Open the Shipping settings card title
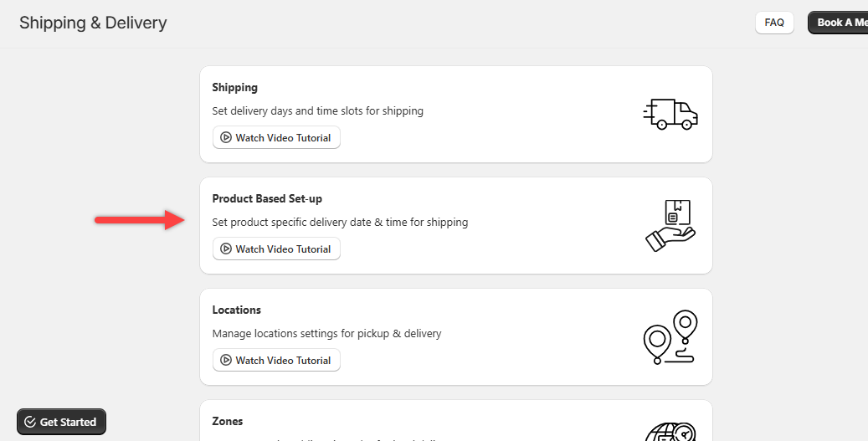 pyautogui.click(x=234, y=87)
